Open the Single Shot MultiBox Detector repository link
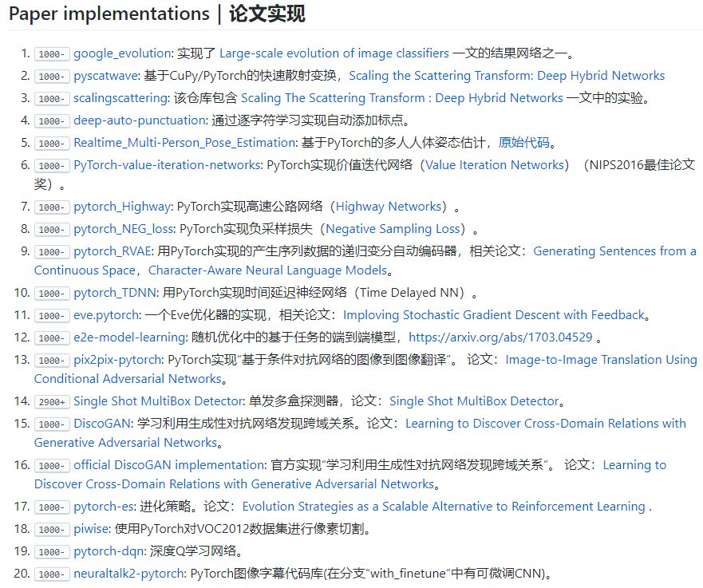 (158, 401)
